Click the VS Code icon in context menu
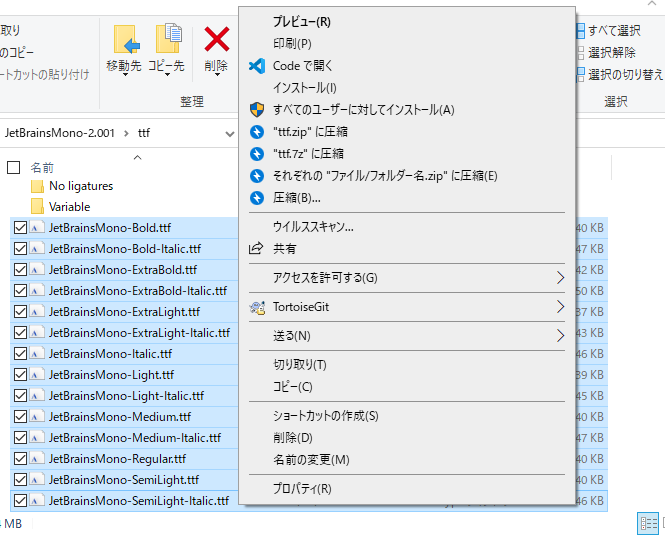665x535 pixels. click(257, 66)
